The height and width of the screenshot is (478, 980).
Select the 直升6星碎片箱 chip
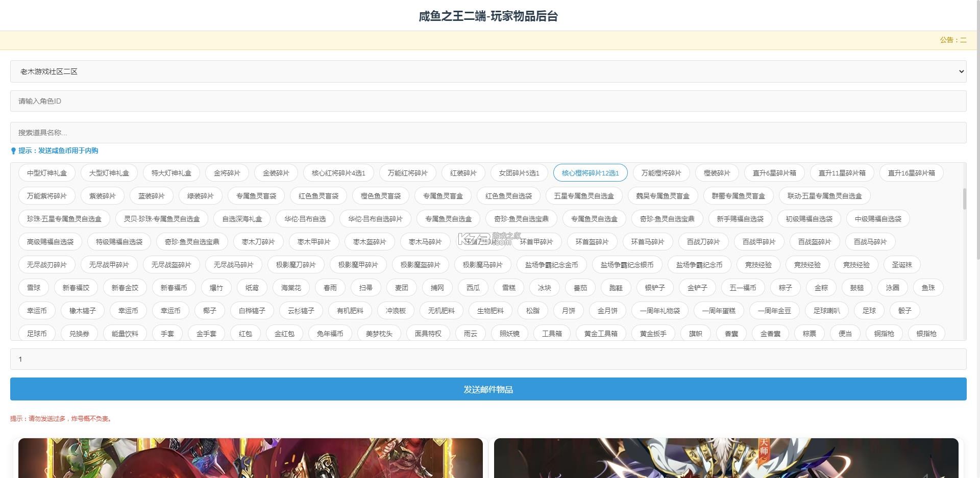[x=774, y=173]
